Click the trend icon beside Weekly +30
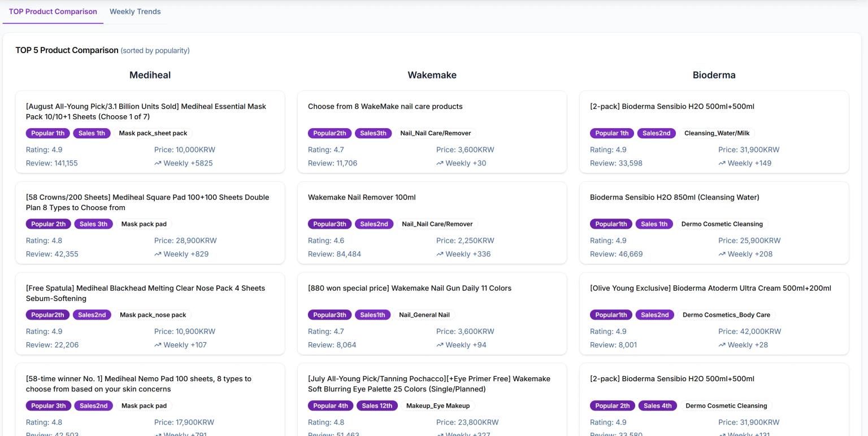868x436 pixels. 440,163
